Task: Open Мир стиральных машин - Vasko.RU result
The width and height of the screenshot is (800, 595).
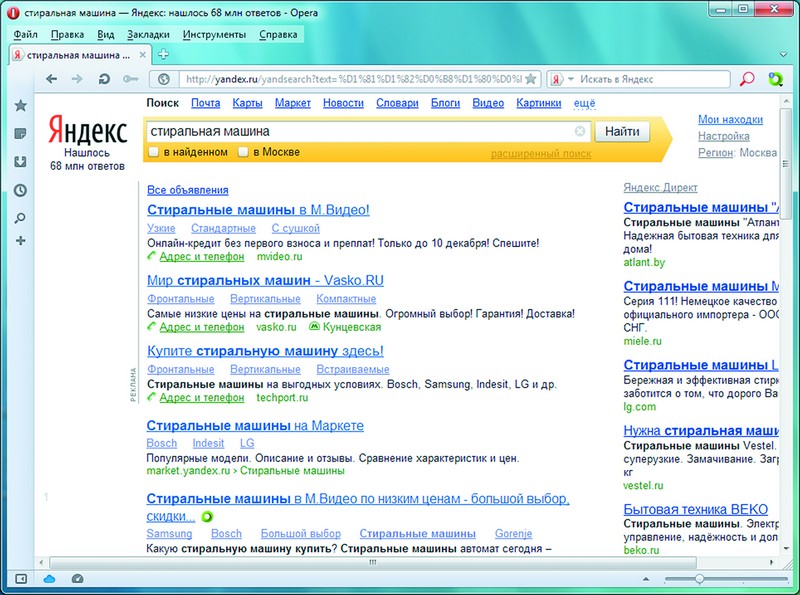Action: pos(265,281)
